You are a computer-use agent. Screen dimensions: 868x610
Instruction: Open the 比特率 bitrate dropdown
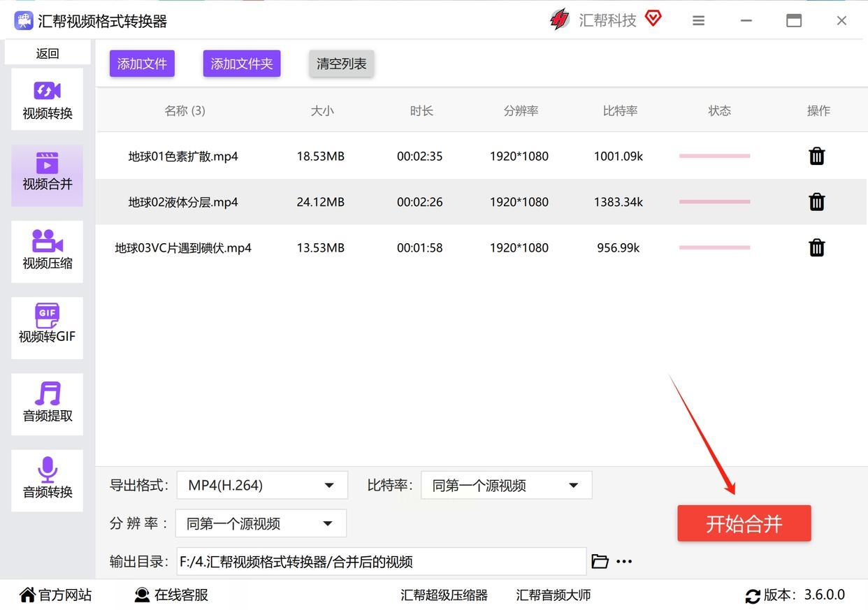pyautogui.click(x=506, y=485)
